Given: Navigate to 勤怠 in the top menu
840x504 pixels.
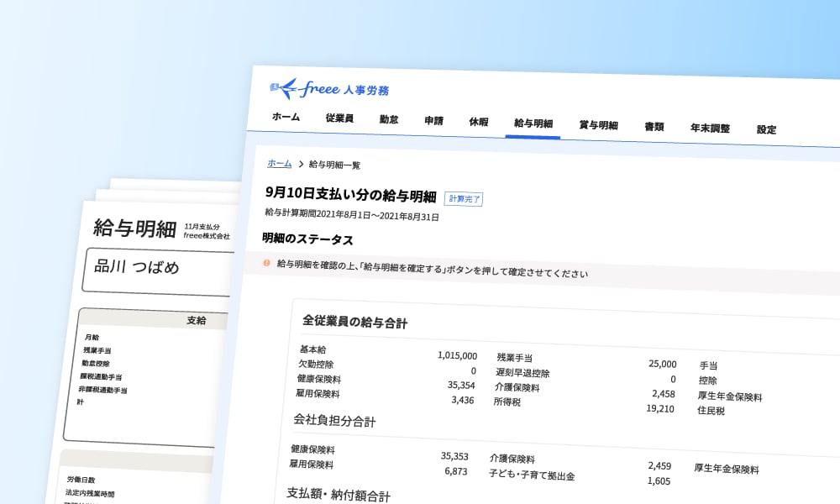Looking at the screenshot, I should [x=388, y=118].
